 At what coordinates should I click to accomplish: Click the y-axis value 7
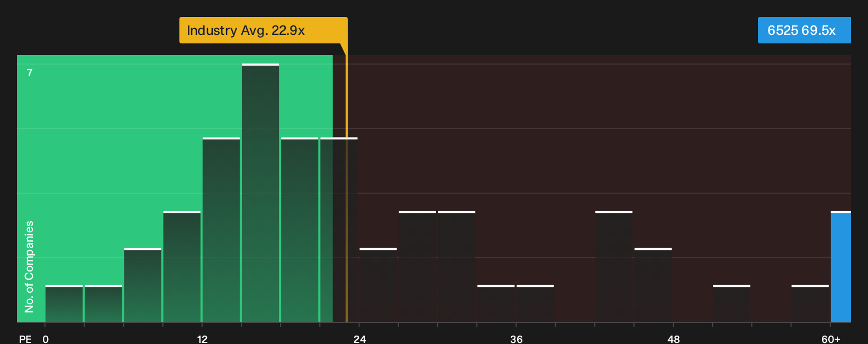tap(30, 73)
